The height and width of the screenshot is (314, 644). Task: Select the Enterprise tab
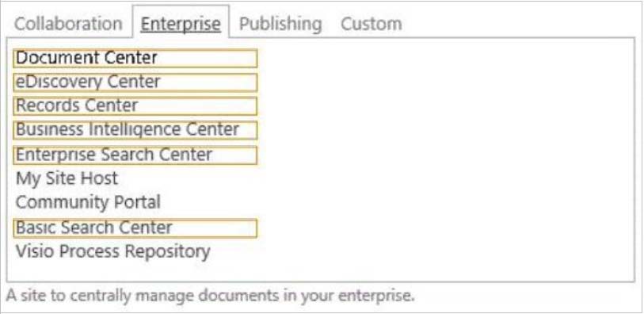click(x=181, y=24)
